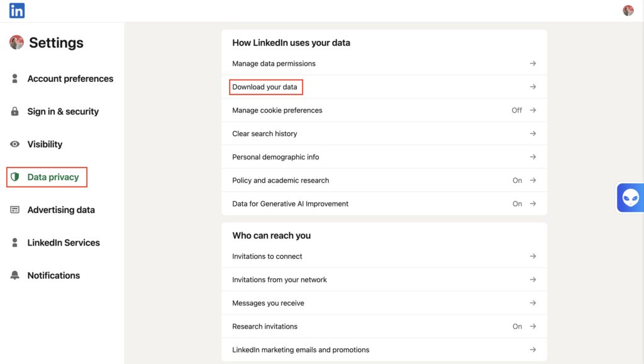Click the arrow on Manage cookie preferences row
Screen dimensions: 644x364
[533, 110]
